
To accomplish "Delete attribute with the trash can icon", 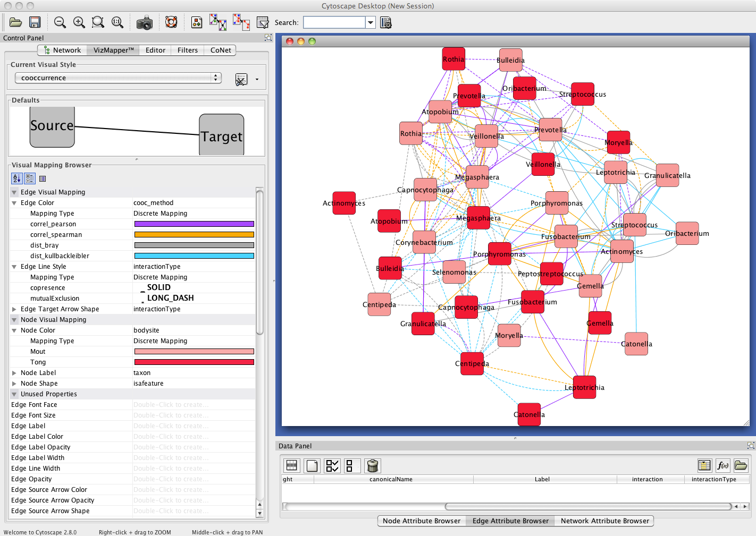I will coord(373,466).
